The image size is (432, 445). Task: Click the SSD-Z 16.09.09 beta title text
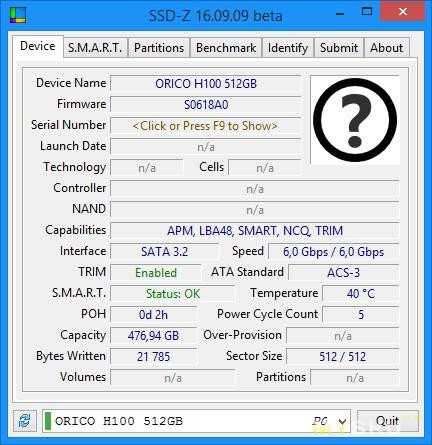point(215,16)
